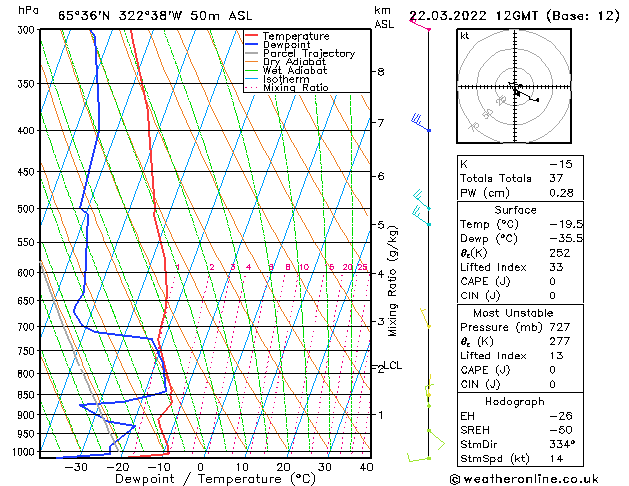Click the LCL marker label
Viewport: 629px width, 486px height.
pos(392,365)
